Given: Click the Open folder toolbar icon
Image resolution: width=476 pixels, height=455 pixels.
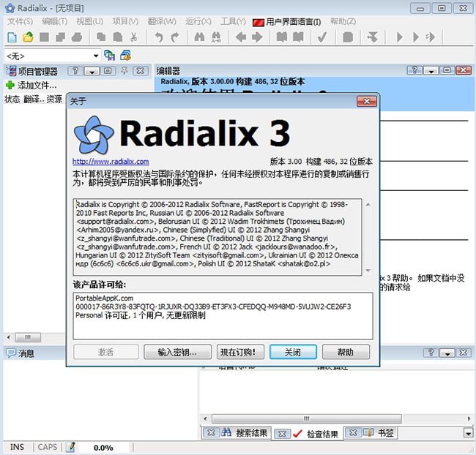Looking at the screenshot, I should 28,37.
